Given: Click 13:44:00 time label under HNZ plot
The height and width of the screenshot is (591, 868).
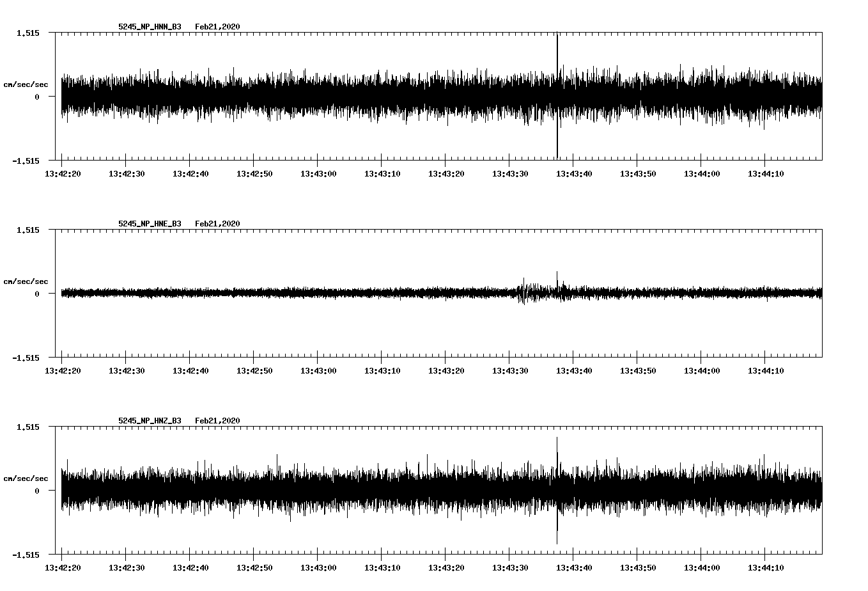Looking at the screenshot, I should pos(702,568).
